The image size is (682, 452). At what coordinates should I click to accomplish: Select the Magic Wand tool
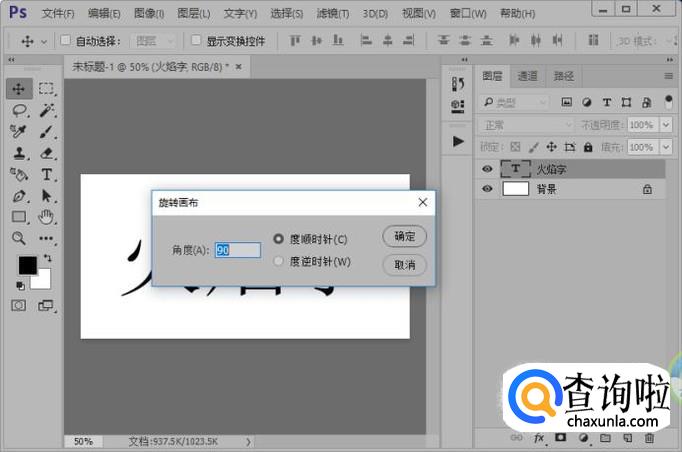(46, 110)
